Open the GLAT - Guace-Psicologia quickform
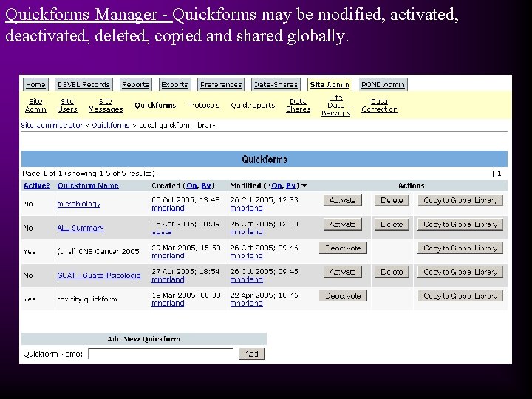This screenshot has height=399, width=532. coord(99,275)
